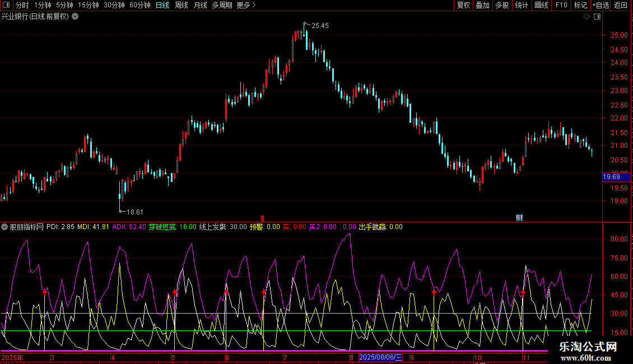Switch chart to 60分钟 period
Screen dimensions: 633x364
[x=139, y=5]
